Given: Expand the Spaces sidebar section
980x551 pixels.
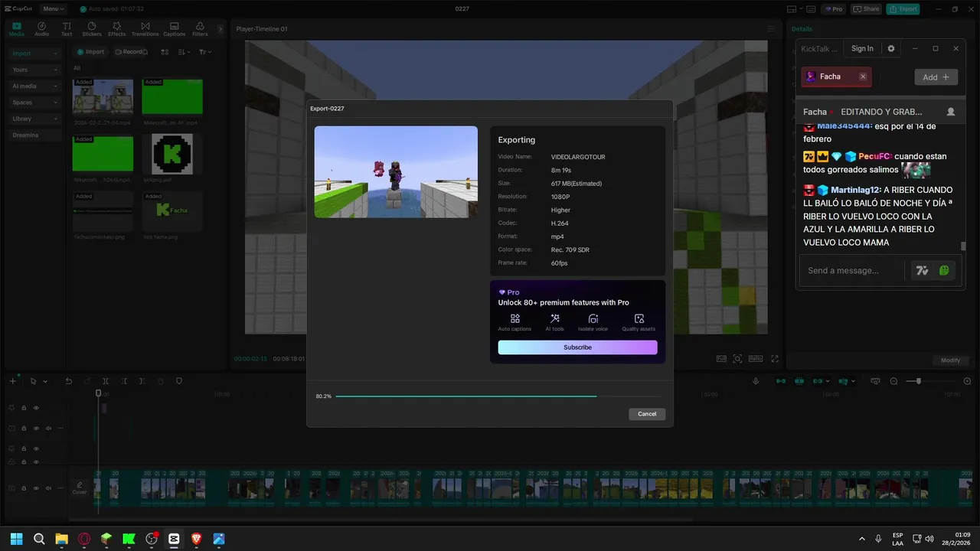Looking at the screenshot, I should point(34,103).
